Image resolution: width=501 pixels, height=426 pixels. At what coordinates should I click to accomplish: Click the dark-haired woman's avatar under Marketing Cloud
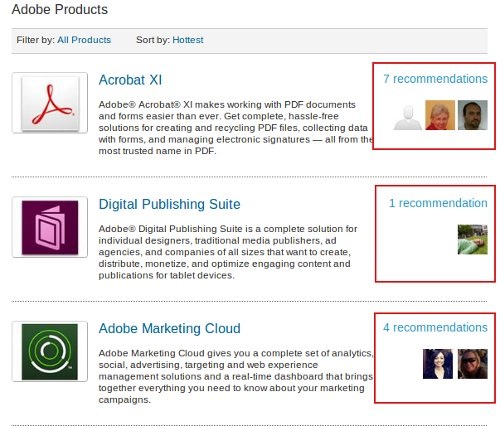coord(438,364)
